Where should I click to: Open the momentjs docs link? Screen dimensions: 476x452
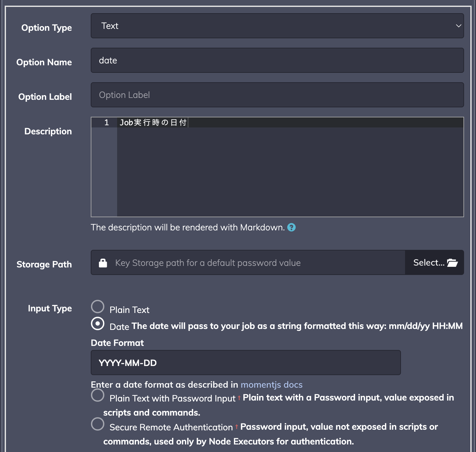(x=272, y=385)
